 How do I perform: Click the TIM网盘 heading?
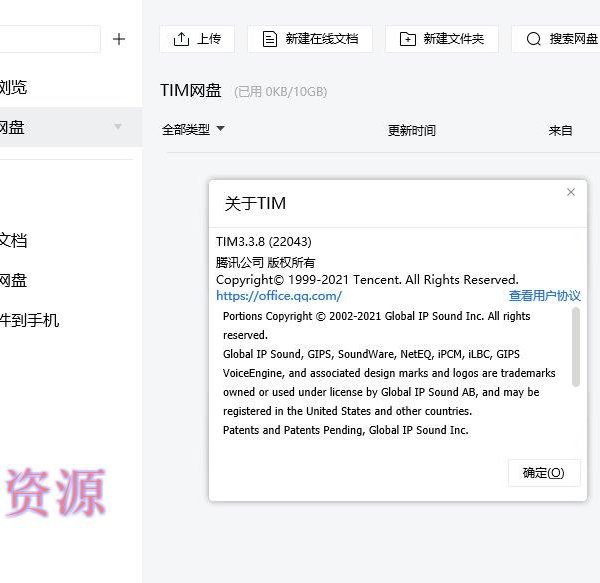coord(191,91)
